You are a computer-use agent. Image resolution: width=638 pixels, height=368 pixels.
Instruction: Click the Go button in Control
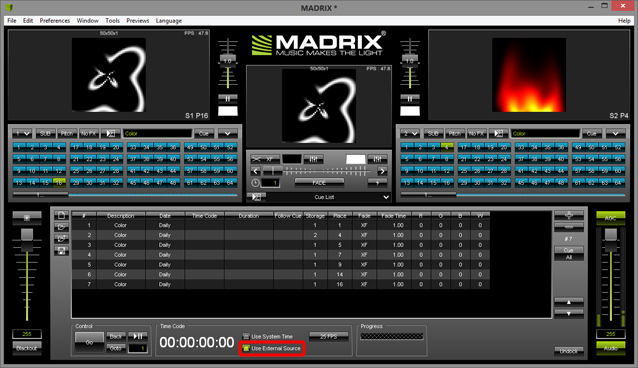pyautogui.click(x=90, y=342)
